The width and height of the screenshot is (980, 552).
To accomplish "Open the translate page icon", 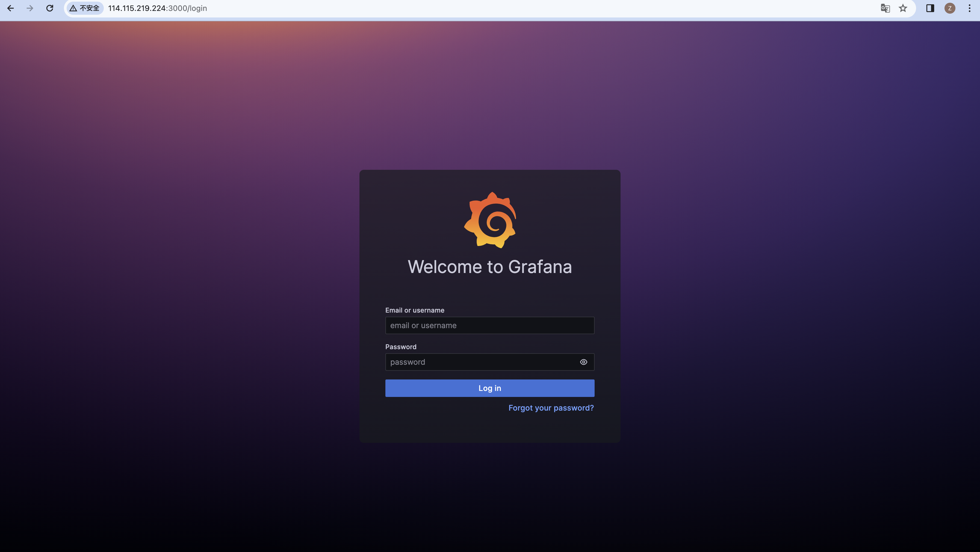I will pos(885,8).
